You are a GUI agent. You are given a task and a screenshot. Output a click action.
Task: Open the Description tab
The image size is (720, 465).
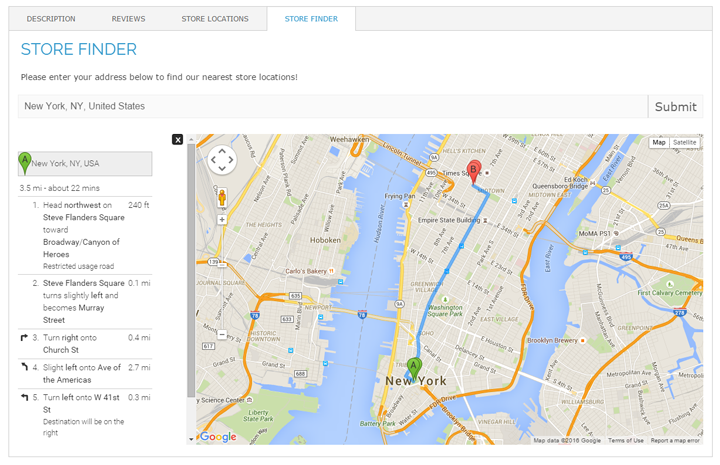51,19
